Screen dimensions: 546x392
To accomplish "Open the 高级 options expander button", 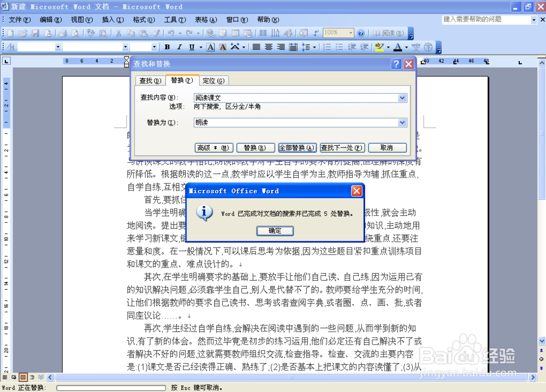I will (214, 147).
